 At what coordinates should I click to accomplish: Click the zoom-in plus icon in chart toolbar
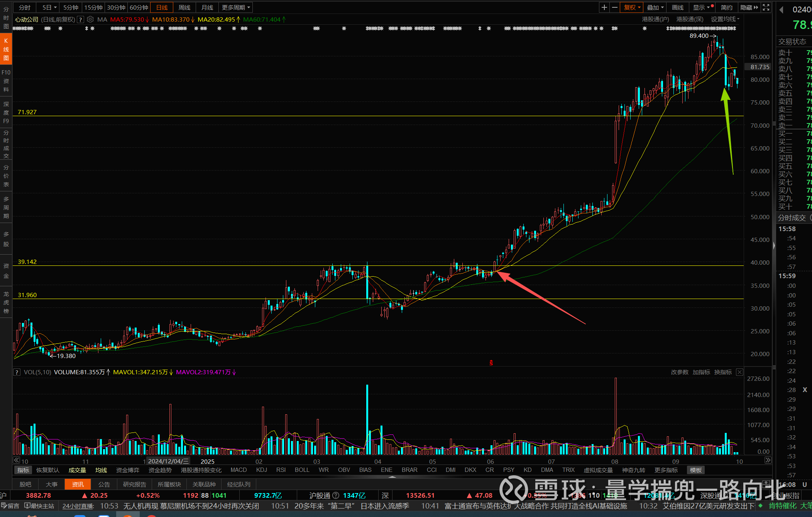tap(604, 7)
